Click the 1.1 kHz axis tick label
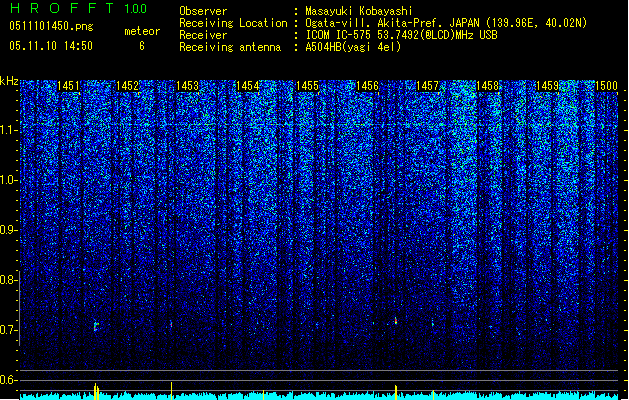629x400 pixels. pyautogui.click(x=7, y=130)
